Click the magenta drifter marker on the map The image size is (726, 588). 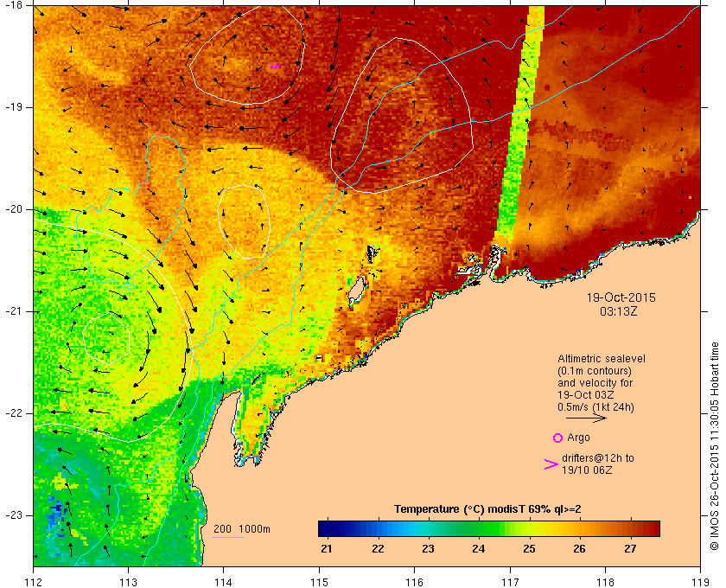pyautogui.click(x=275, y=67)
